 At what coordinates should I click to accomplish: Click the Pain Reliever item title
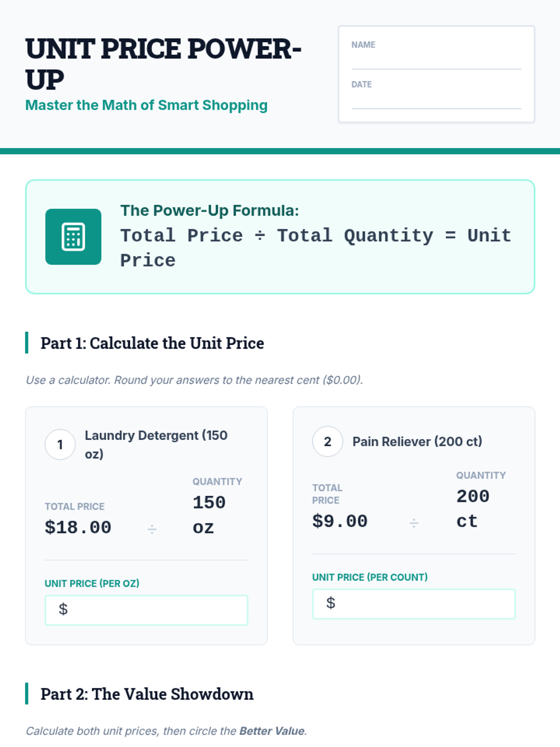click(x=417, y=441)
